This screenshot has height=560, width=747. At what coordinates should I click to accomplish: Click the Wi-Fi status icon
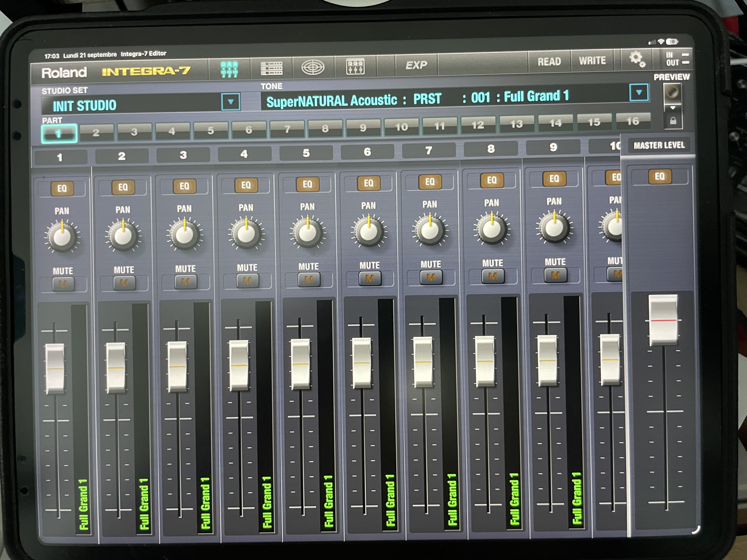coord(661,42)
